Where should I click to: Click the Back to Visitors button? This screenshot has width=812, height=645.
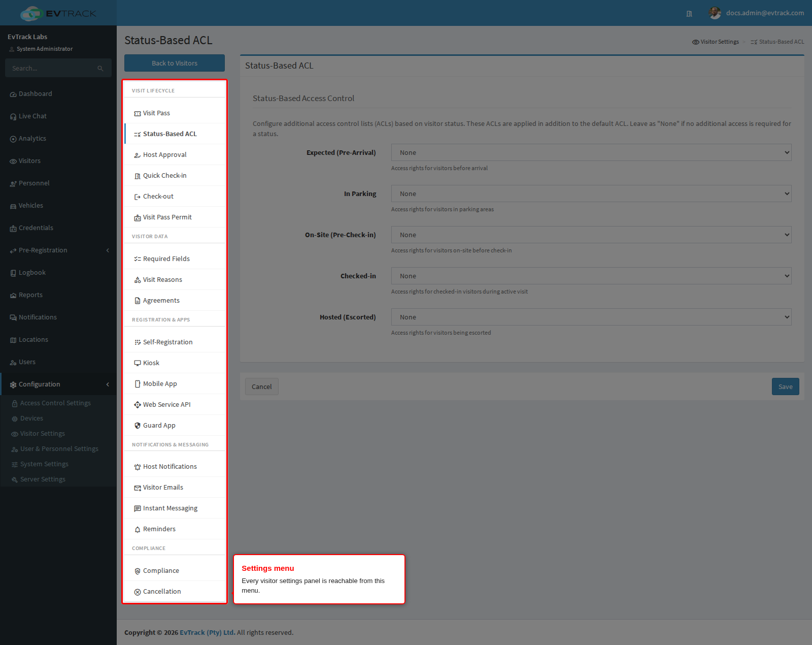(175, 63)
